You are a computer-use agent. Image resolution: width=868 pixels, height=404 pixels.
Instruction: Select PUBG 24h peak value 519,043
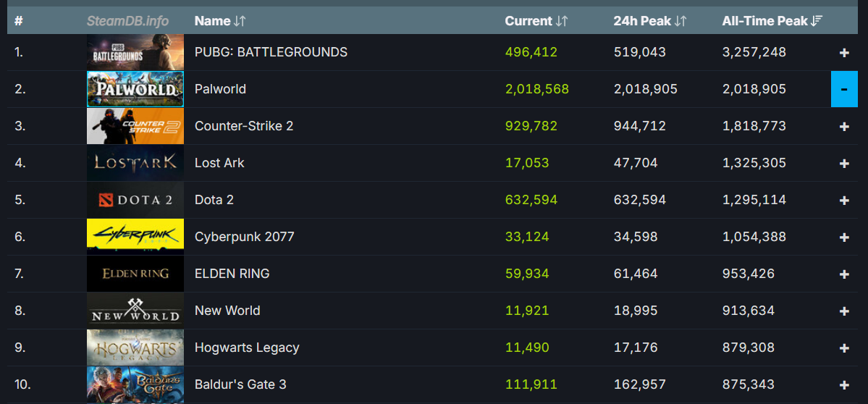tap(640, 52)
